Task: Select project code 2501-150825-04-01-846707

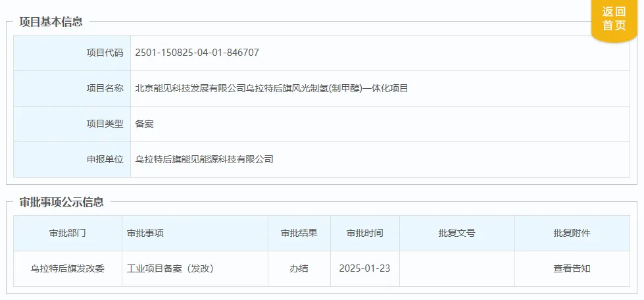Action: [x=197, y=53]
